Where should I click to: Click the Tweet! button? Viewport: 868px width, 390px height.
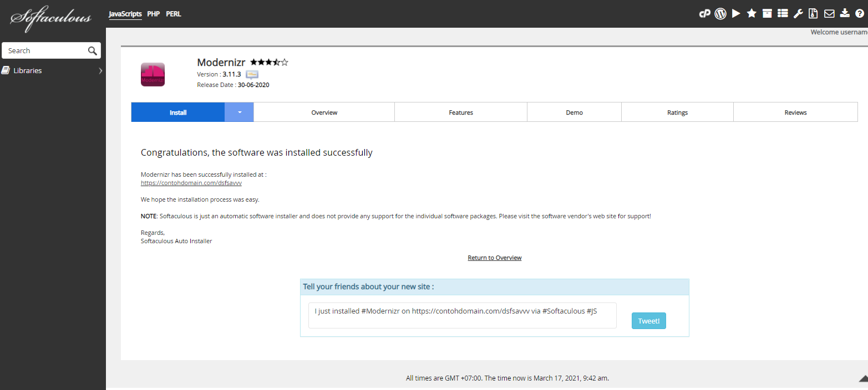click(648, 321)
